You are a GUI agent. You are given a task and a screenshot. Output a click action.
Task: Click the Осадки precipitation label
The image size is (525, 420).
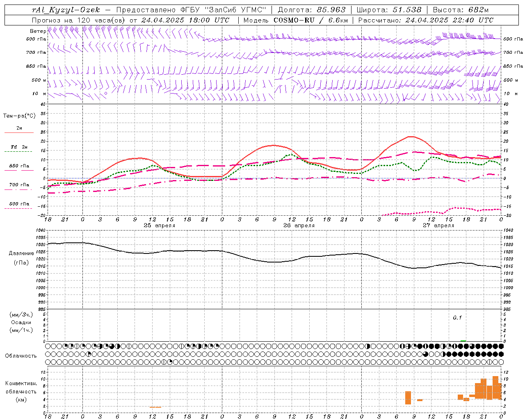coord(21,323)
